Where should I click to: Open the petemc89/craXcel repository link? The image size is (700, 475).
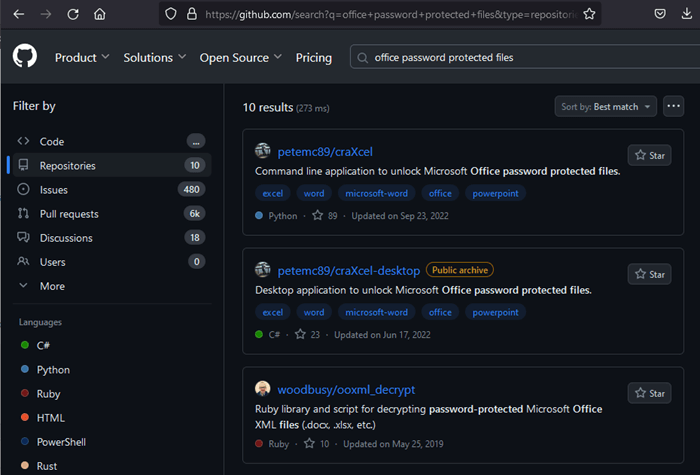point(325,152)
